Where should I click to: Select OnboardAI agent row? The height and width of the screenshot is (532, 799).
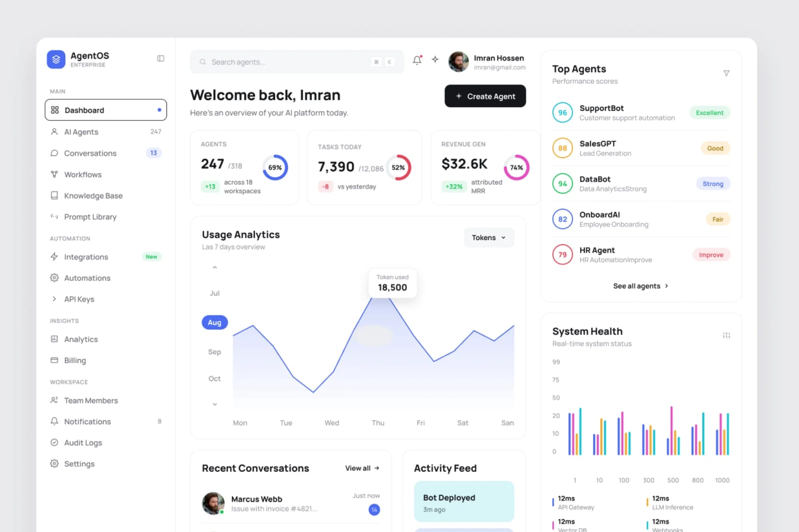click(x=641, y=219)
